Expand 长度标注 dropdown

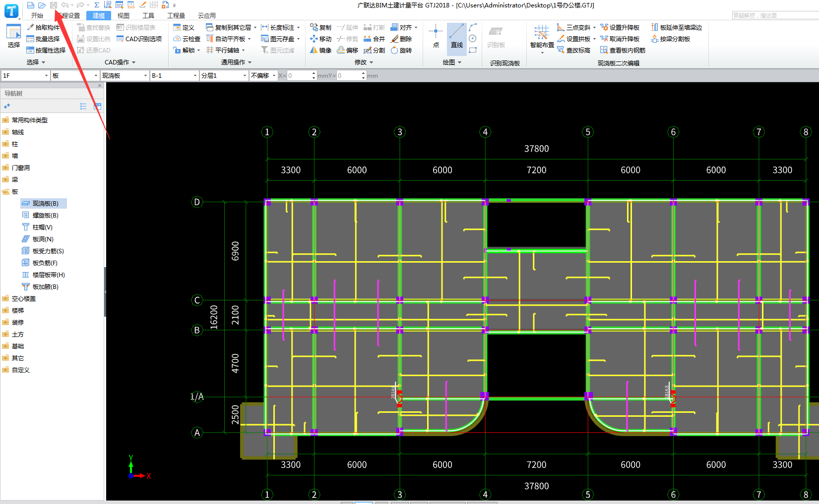click(x=298, y=27)
